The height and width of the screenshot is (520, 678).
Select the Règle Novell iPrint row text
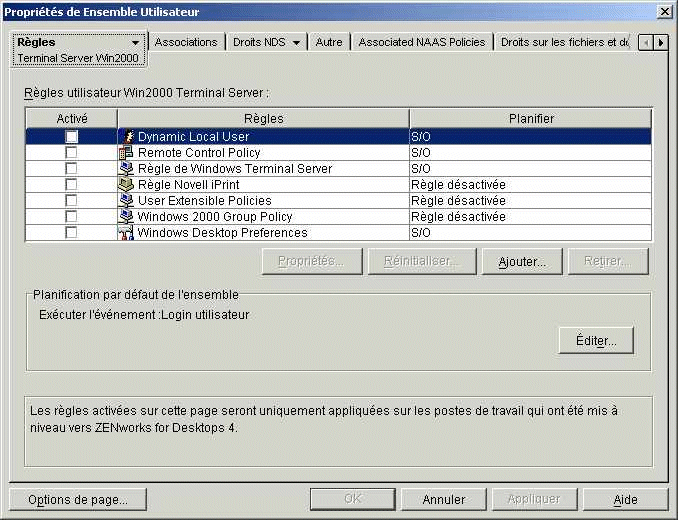189,185
